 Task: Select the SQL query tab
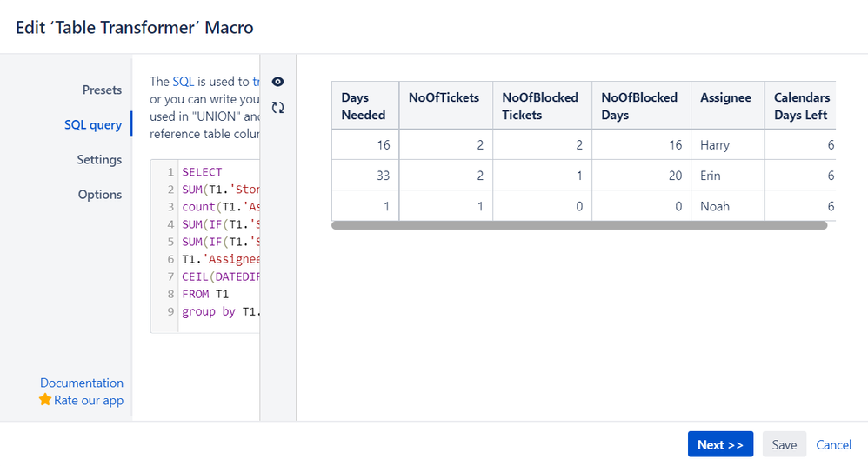pos(93,124)
